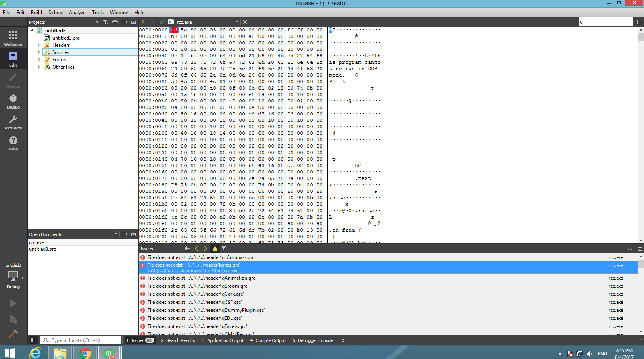
Task: Switch to Debugger Console tab
Action: point(313,340)
